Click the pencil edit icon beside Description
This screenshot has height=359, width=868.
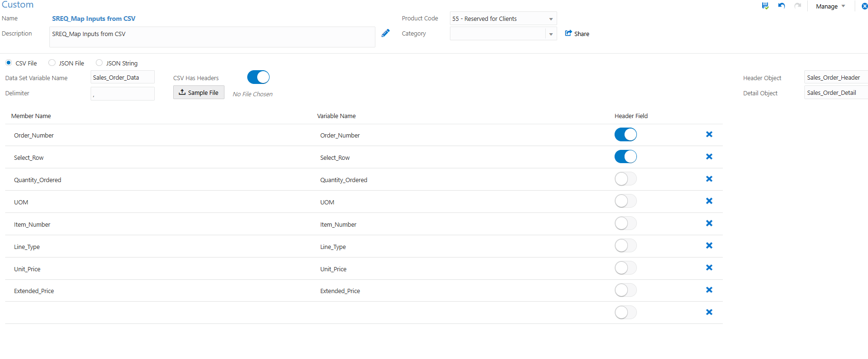pos(386,33)
